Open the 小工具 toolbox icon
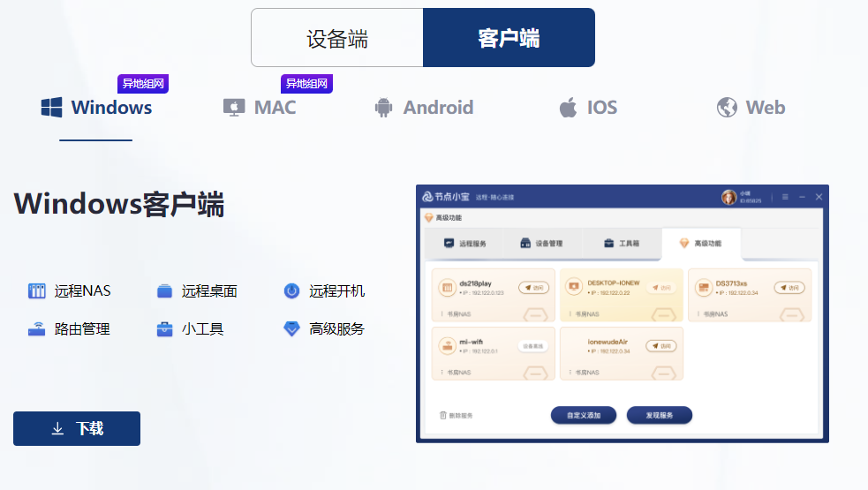Viewport: 868px width, 490px height. pos(164,329)
